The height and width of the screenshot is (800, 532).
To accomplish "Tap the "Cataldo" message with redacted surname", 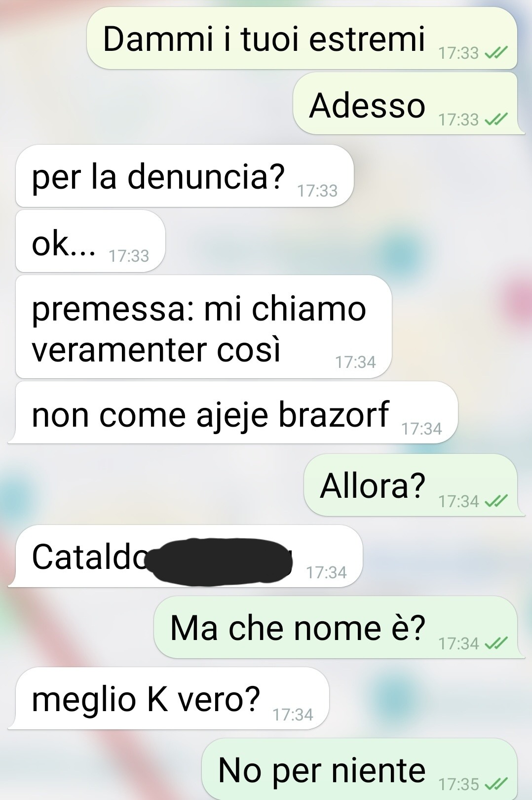I will click(186, 556).
